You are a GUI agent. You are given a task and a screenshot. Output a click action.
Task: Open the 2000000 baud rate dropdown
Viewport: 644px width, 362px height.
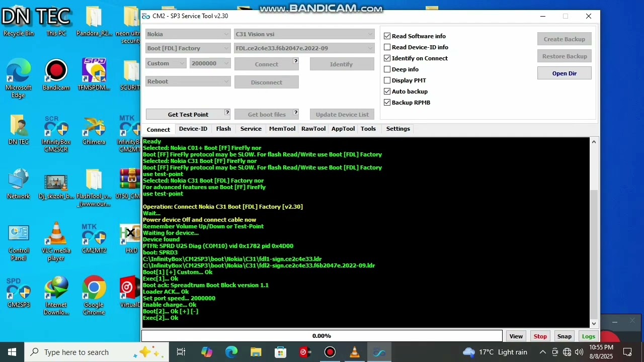point(210,63)
